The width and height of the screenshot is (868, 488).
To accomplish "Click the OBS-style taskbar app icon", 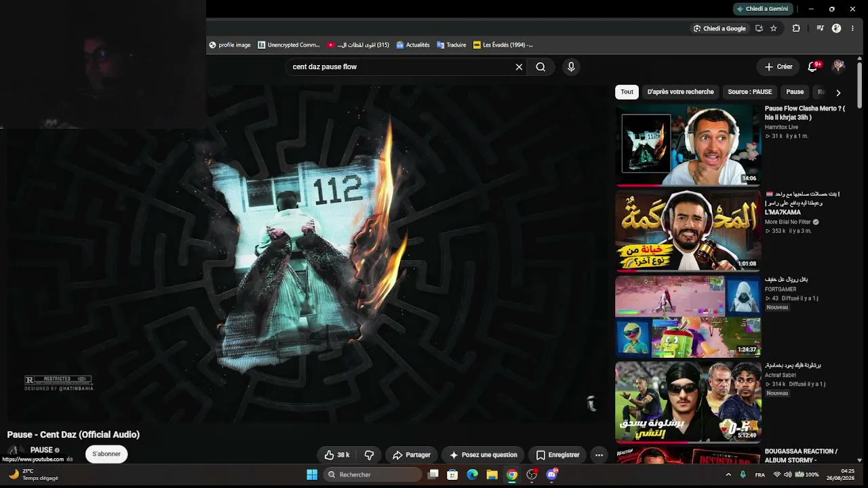I will coord(532,474).
